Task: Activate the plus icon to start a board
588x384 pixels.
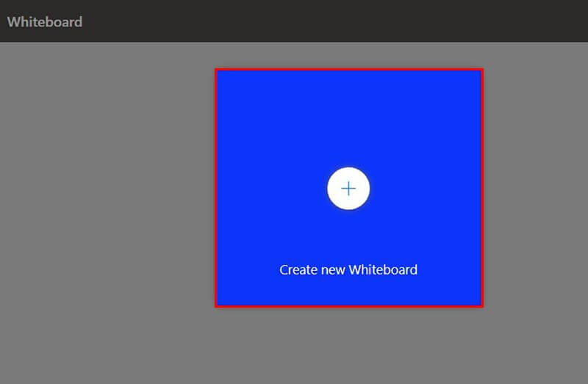Action: [x=348, y=189]
